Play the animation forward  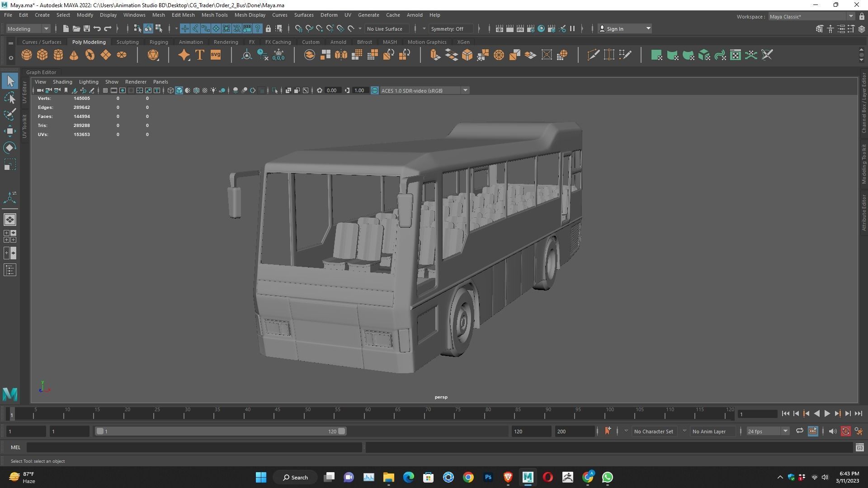pyautogui.click(x=827, y=413)
